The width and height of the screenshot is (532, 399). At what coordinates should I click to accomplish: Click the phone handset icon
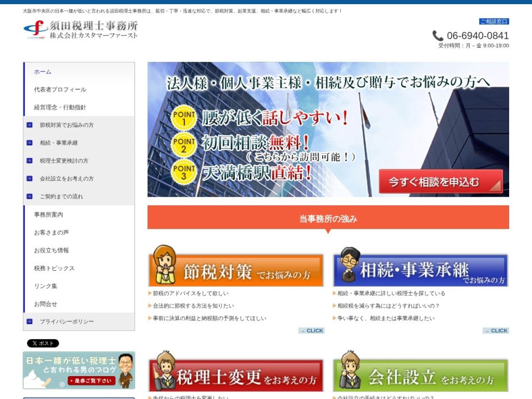pos(437,36)
